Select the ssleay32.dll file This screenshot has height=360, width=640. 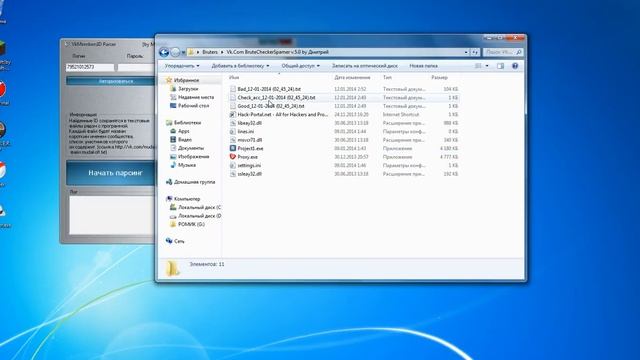tap(249, 174)
